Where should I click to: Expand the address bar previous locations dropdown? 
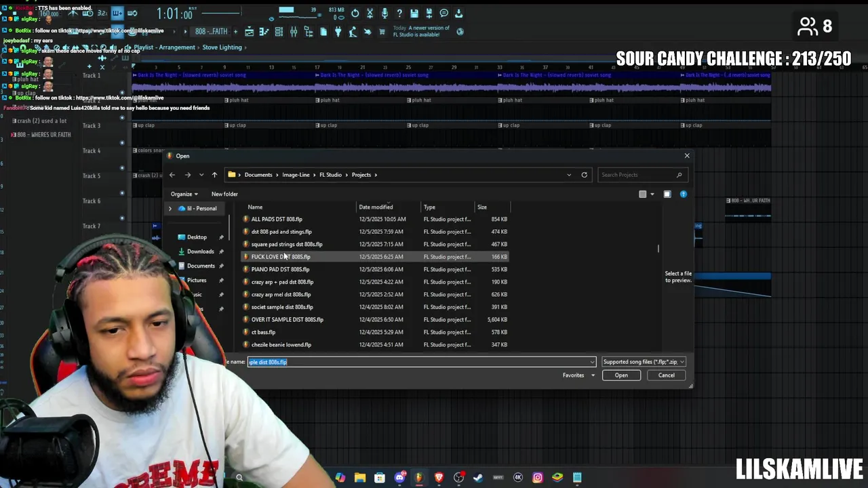(x=569, y=175)
